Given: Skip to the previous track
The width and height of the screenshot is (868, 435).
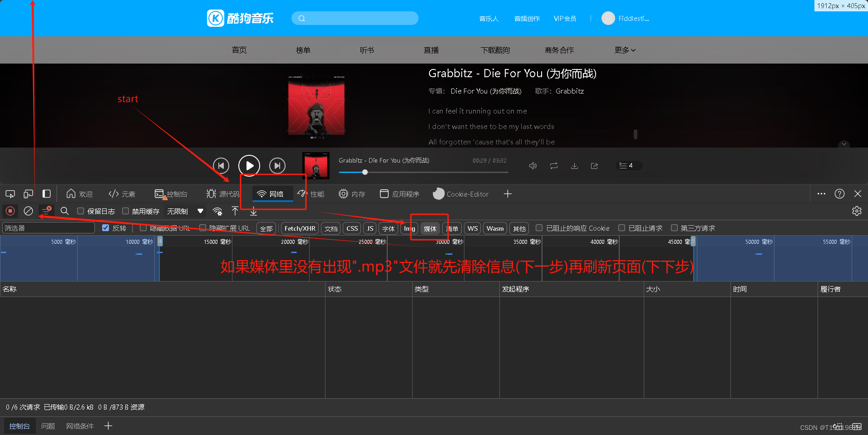Looking at the screenshot, I should (x=221, y=166).
